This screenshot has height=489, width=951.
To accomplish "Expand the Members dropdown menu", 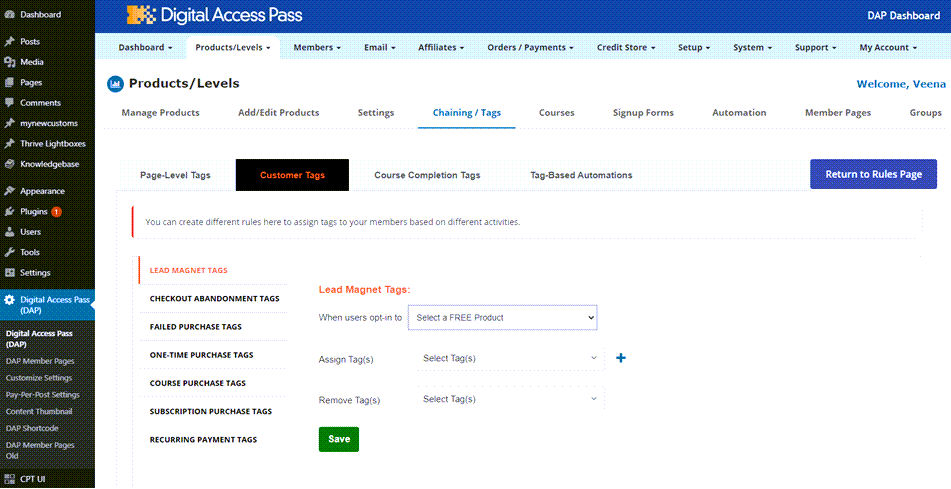I will pos(317,47).
